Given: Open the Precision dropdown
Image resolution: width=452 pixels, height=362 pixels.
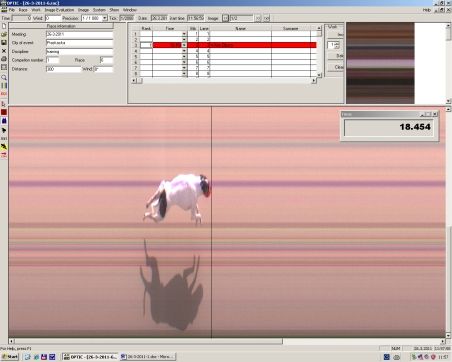Looking at the screenshot, I should [105, 18].
